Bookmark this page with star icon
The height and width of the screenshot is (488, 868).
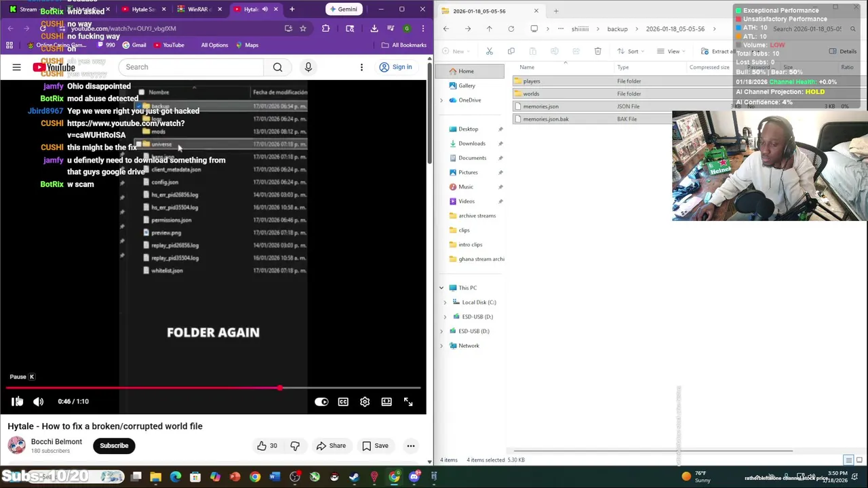pyautogui.click(x=303, y=28)
